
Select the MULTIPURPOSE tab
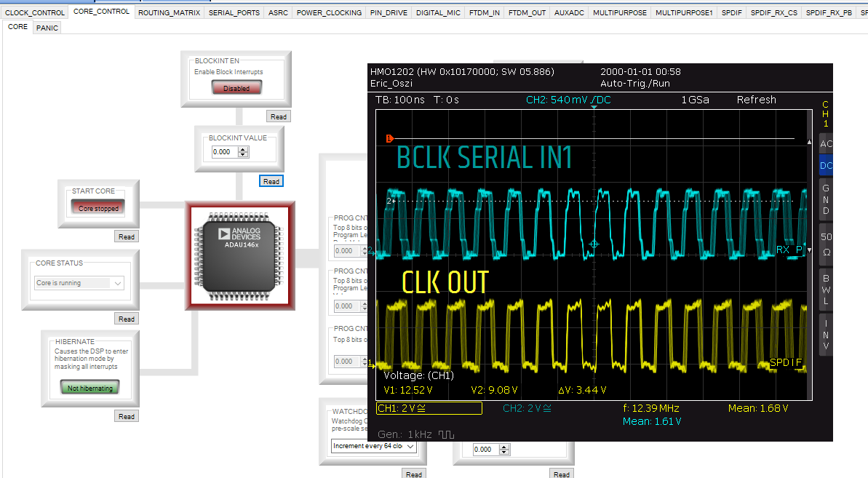click(619, 12)
